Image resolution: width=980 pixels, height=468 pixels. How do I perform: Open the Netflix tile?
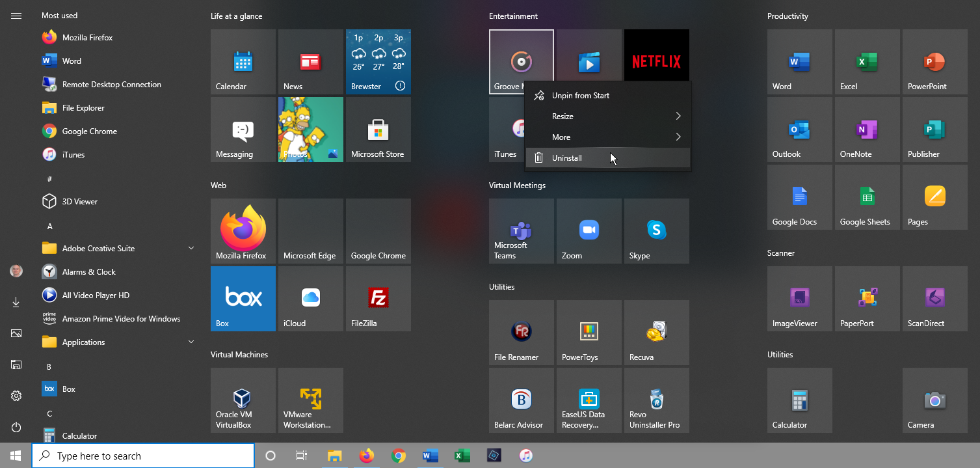(657, 55)
